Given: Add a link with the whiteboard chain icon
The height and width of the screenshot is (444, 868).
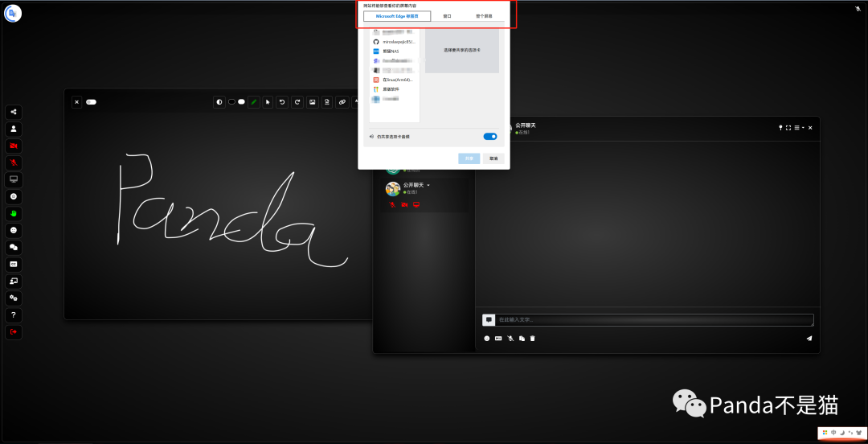Looking at the screenshot, I should pyautogui.click(x=342, y=102).
